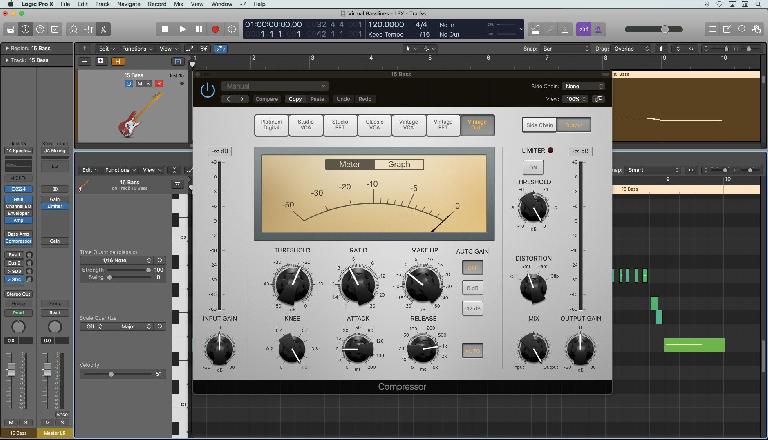Toggle the purple count-in button

coord(583,29)
